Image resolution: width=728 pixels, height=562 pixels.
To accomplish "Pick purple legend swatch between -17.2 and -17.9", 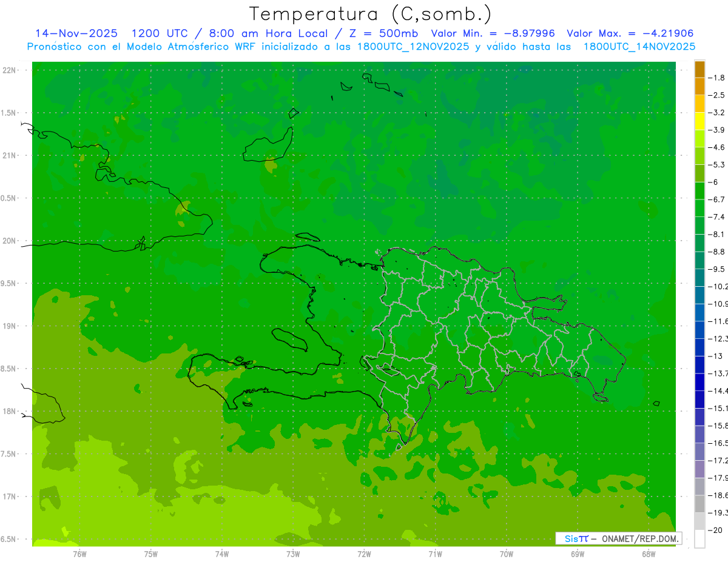I will tap(699, 469).
